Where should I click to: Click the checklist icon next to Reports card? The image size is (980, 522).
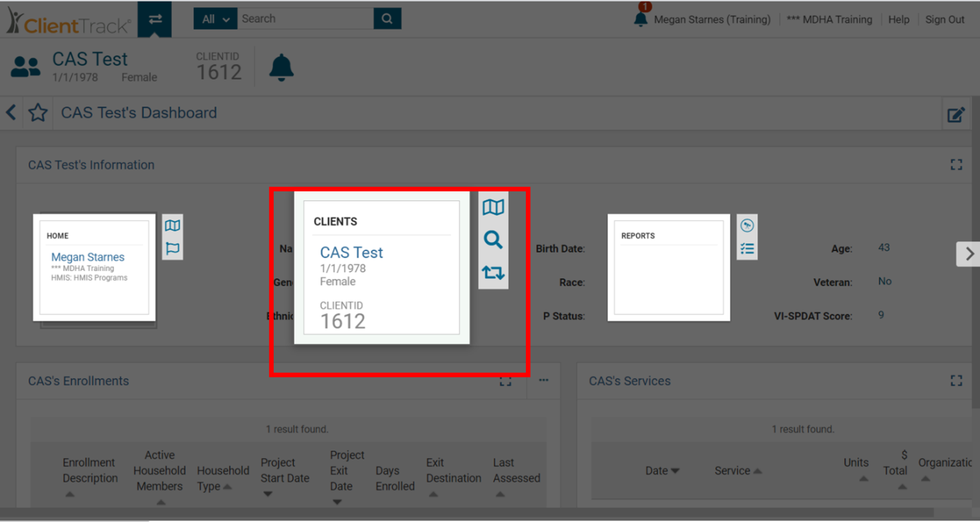pyautogui.click(x=747, y=249)
